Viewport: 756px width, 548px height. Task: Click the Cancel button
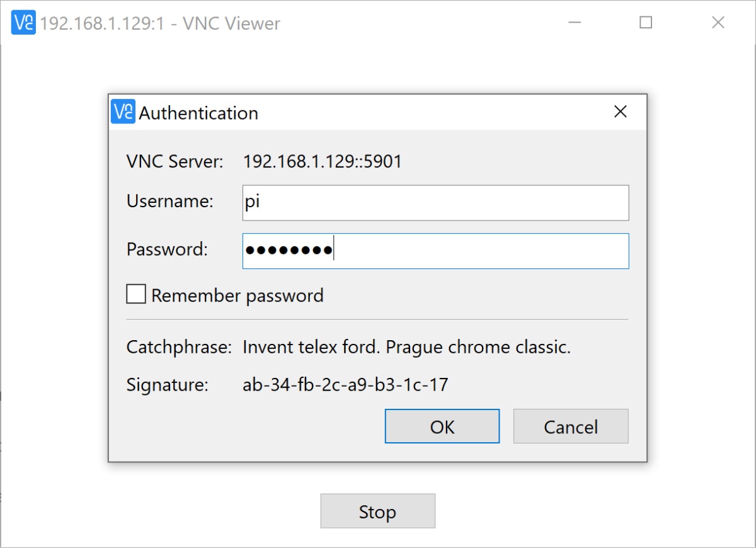[570, 426]
